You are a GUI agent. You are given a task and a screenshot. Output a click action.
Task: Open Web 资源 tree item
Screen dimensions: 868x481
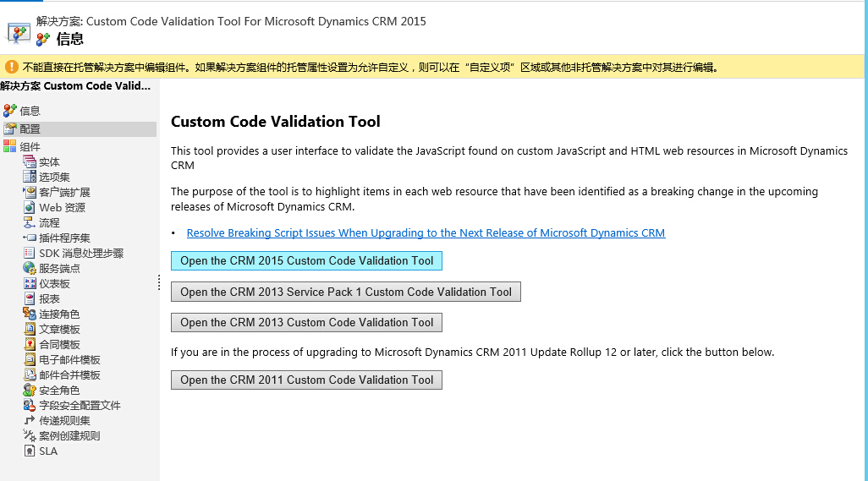point(62,207)
